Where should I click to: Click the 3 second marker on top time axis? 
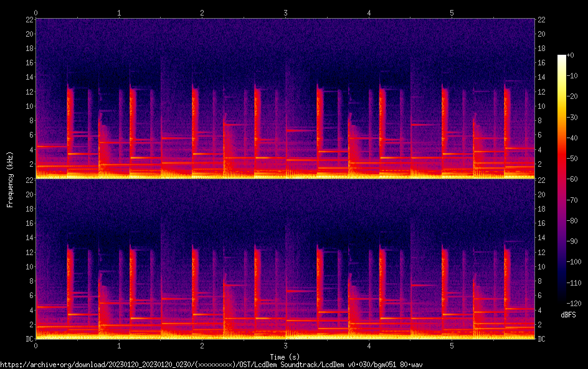(285, 12)
